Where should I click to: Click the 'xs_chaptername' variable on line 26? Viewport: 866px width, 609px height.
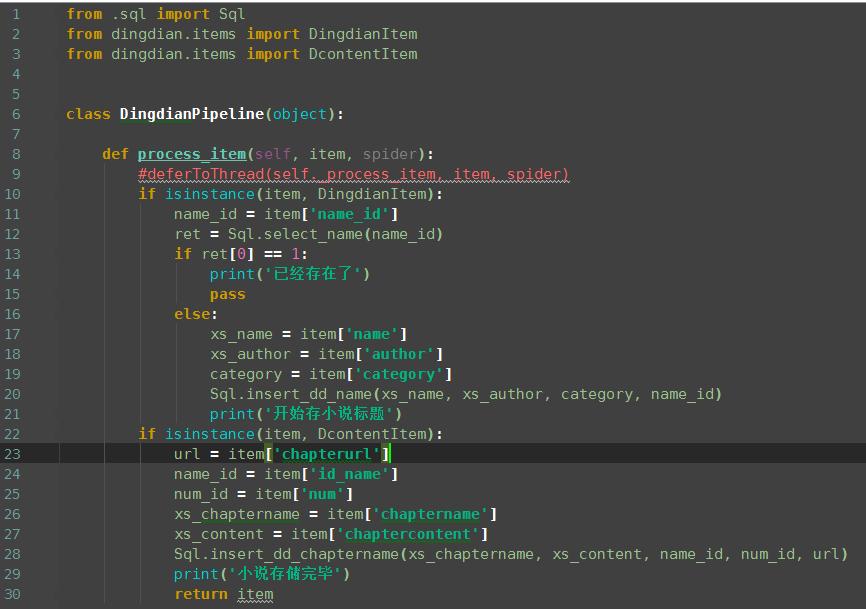pyautogui.click(x=237, y=514)
